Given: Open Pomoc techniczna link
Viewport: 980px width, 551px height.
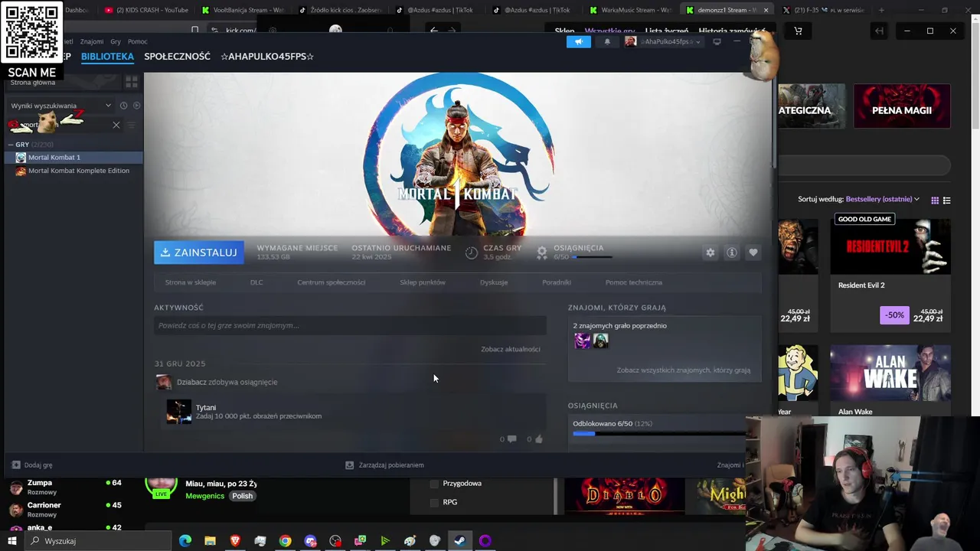Looking at the screenshot, I should [634, 282].
